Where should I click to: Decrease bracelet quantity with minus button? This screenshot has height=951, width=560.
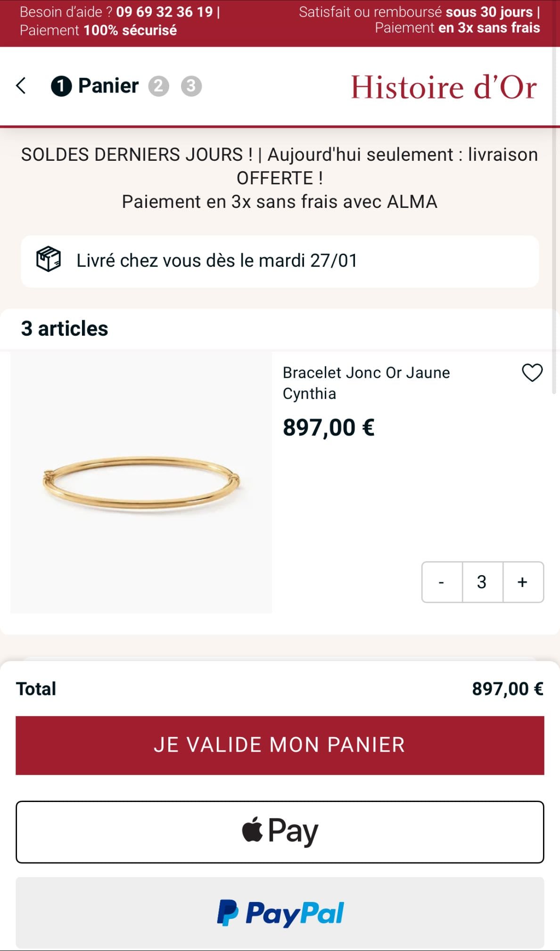pos(442,582)
